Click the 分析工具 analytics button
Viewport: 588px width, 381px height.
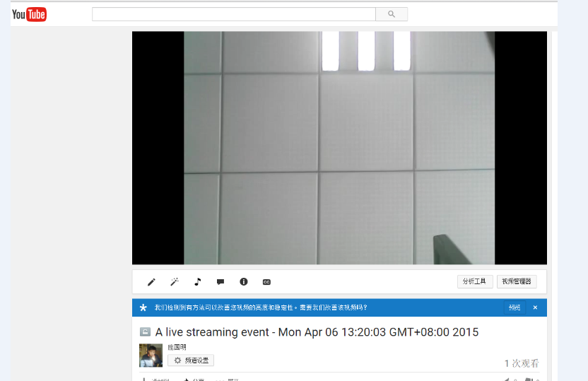tap(475, 281)
